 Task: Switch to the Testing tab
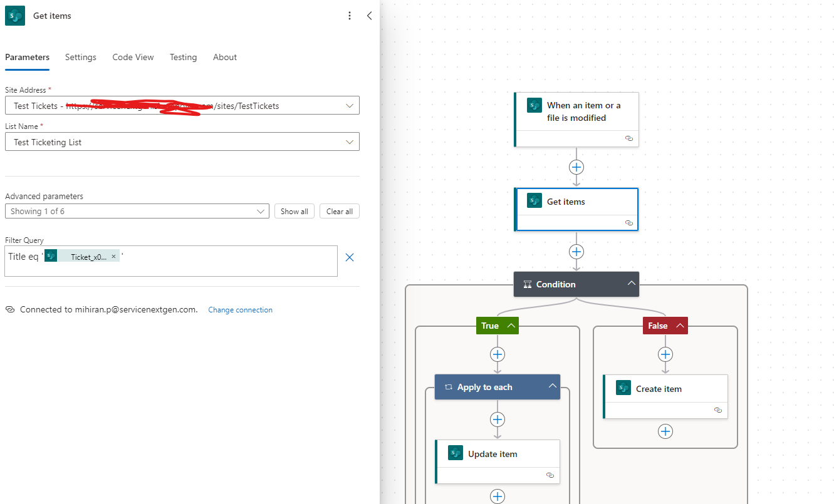tap(183, 57)
